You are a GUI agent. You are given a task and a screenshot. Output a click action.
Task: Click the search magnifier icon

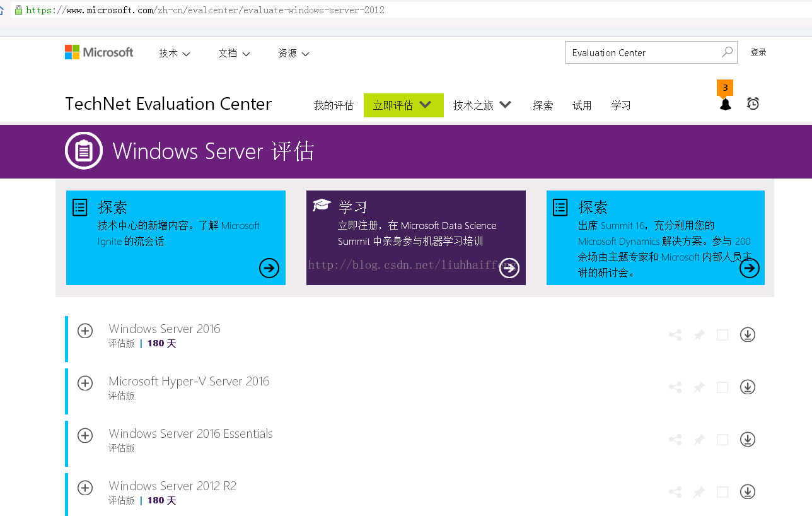tap(727, 52)
